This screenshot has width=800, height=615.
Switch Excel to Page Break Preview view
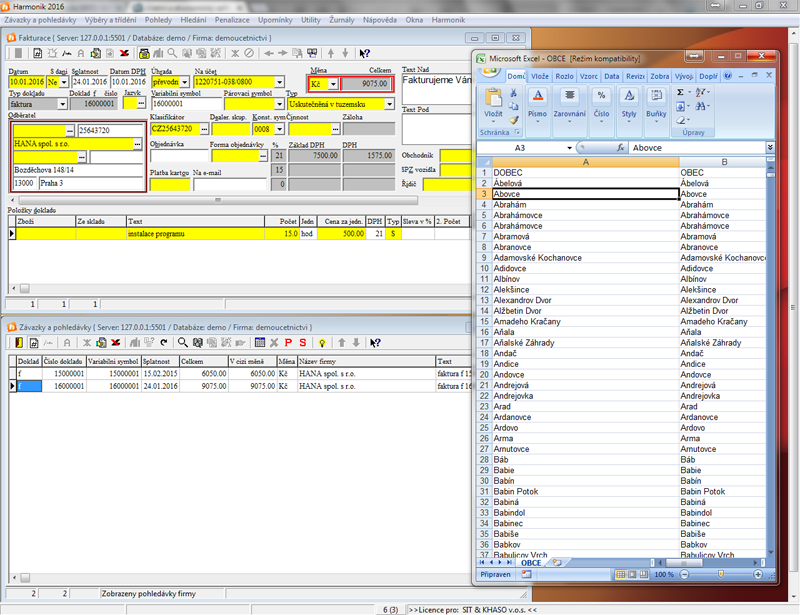point(644,575)
